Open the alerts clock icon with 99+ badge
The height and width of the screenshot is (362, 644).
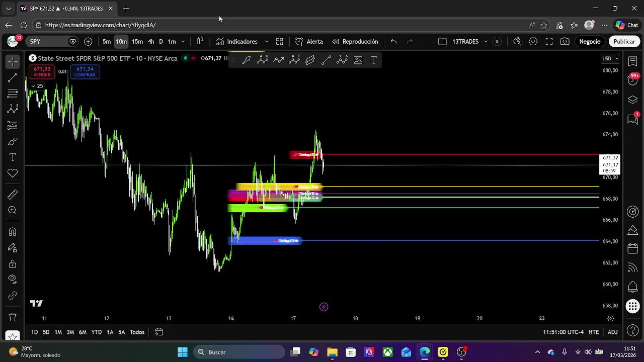point(633,80)
